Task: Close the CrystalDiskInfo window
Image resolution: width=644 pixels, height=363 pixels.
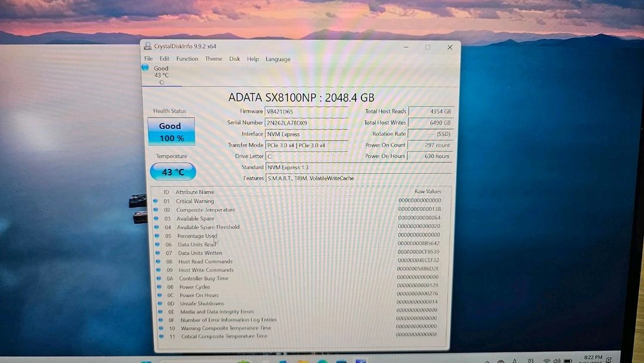Action: pyautogui.click(x=450, y=47)
